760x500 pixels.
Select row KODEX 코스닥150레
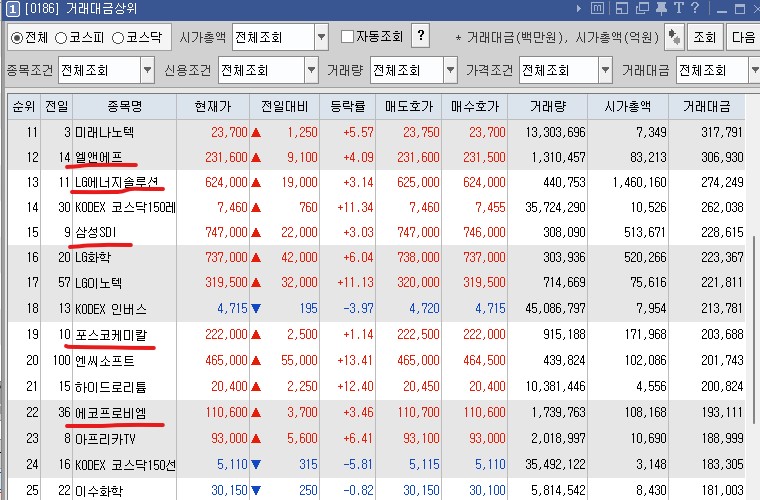376,207
